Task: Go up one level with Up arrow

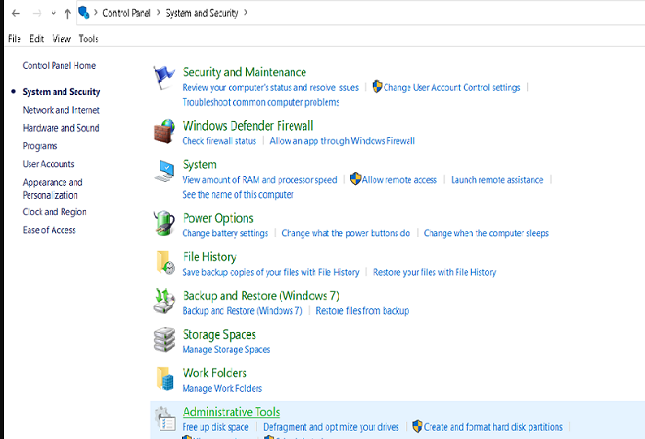Action: pos(67,14)
